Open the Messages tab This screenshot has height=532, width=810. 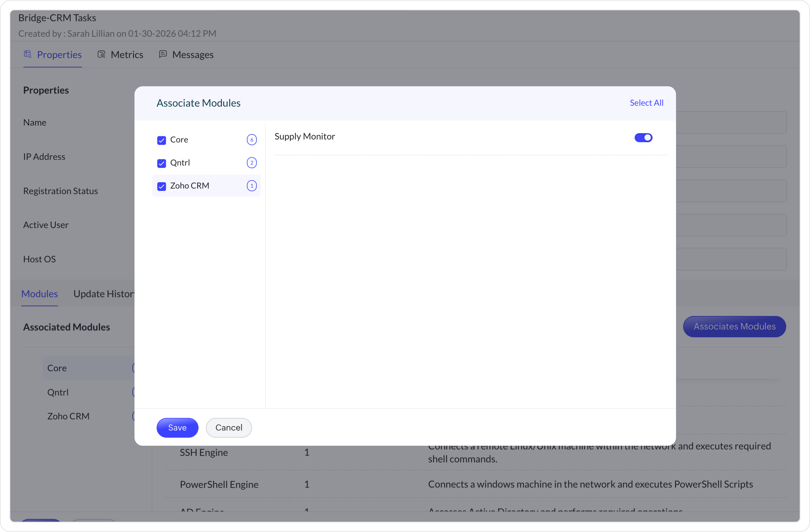(193, 55)
